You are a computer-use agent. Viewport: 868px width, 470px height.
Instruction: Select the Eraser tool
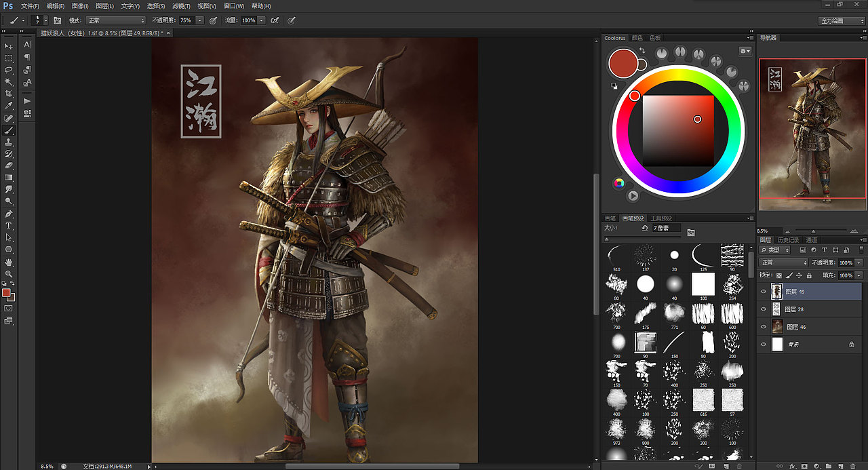(9, 165)
